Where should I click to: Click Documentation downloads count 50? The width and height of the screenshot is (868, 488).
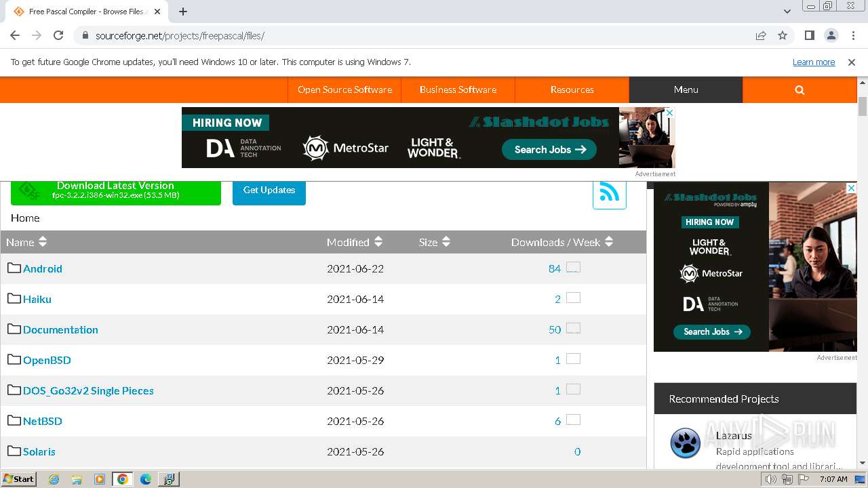(x=555, y=329)
